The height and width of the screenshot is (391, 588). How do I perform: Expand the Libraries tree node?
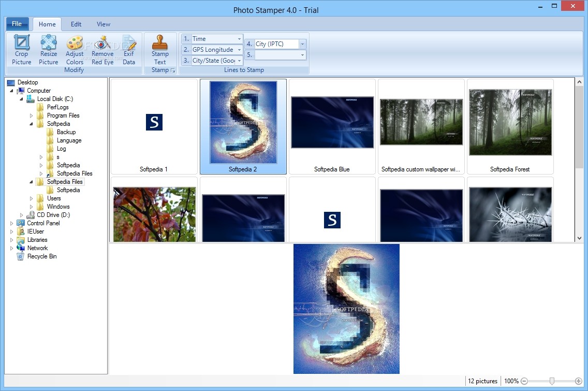tap(11, 240)
